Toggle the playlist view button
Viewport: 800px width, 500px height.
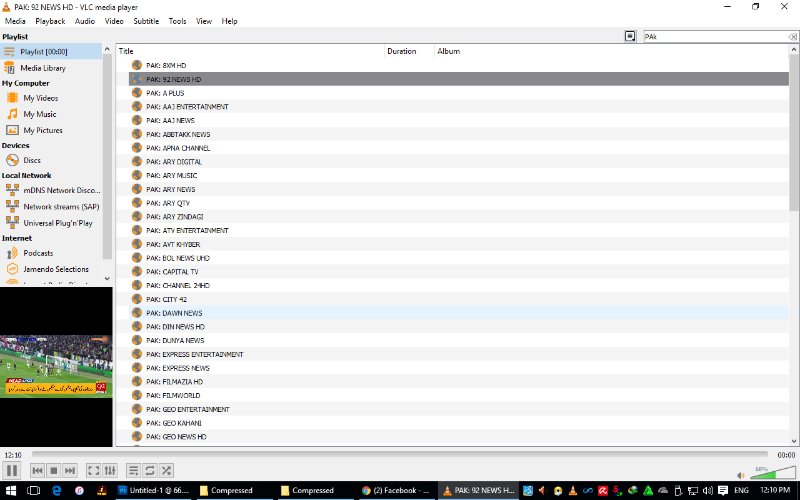[x=133, y=470]
